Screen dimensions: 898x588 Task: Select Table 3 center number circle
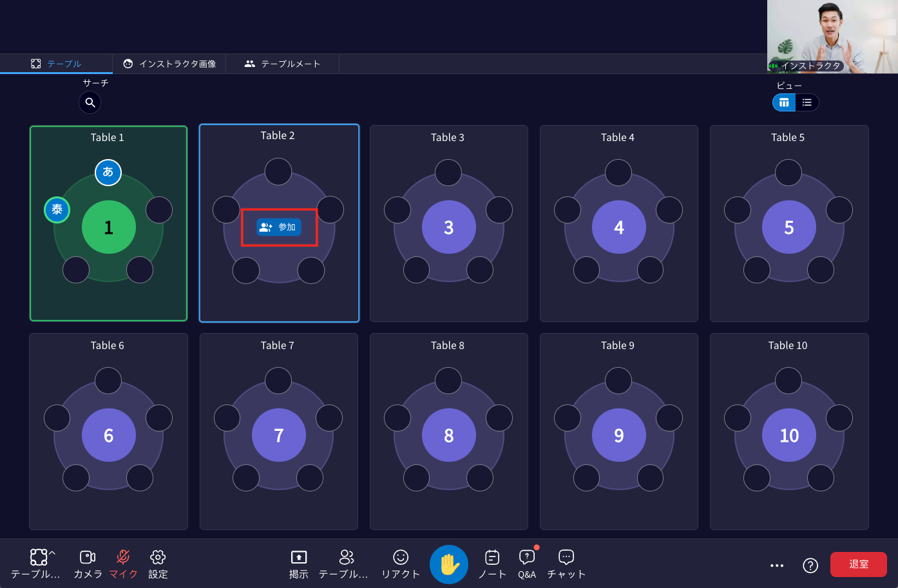449,227
